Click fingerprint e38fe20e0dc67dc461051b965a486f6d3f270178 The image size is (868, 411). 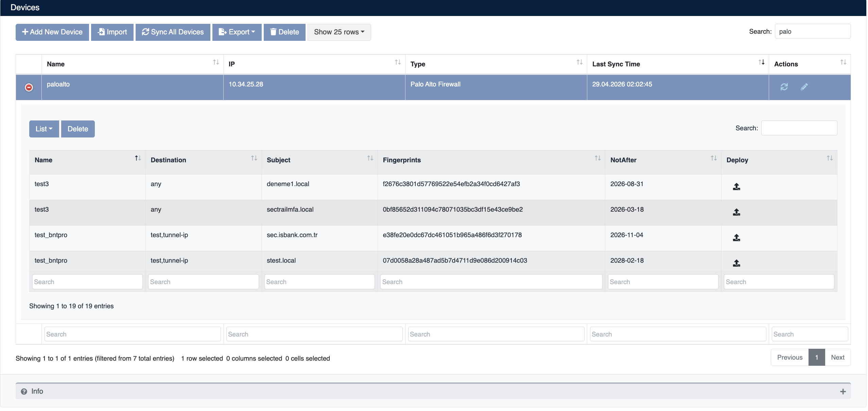452,235
